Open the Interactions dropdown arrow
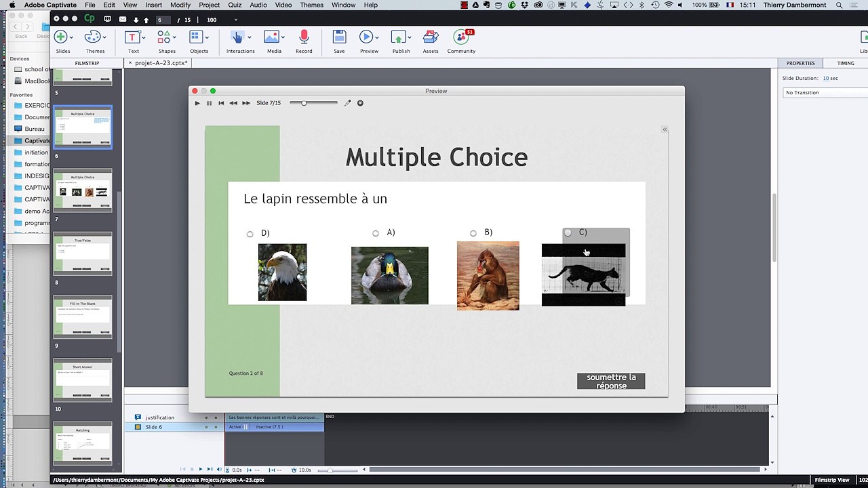 coord(250,37)
